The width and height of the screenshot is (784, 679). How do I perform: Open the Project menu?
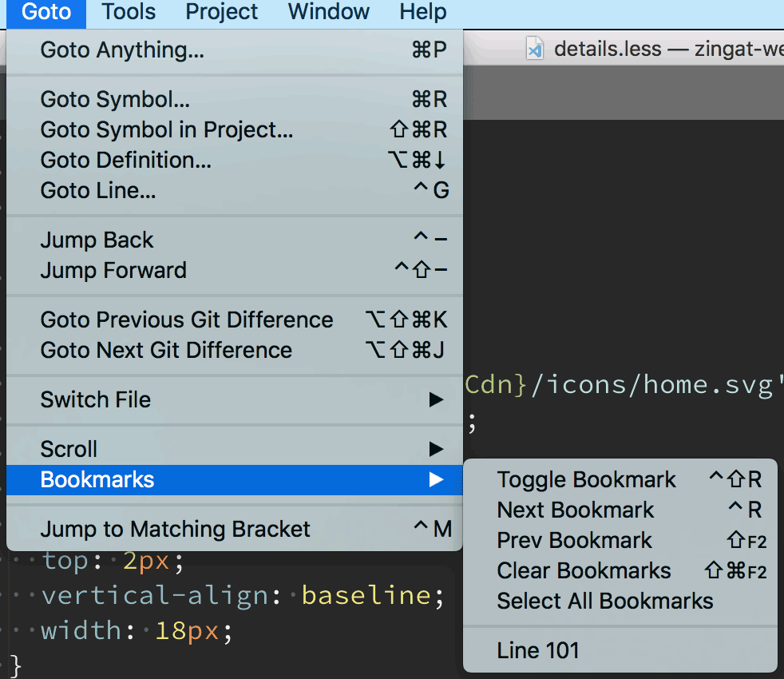pos(221,12)
